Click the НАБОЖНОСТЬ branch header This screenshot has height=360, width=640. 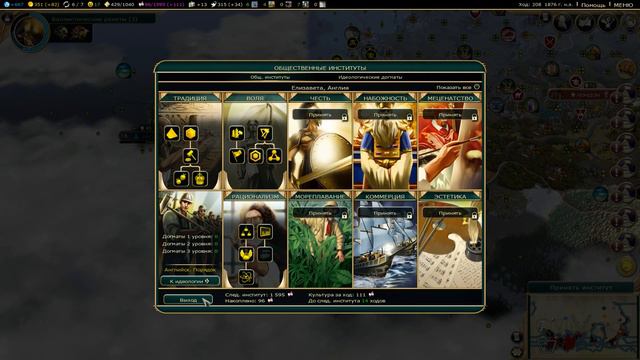point(385,98)
